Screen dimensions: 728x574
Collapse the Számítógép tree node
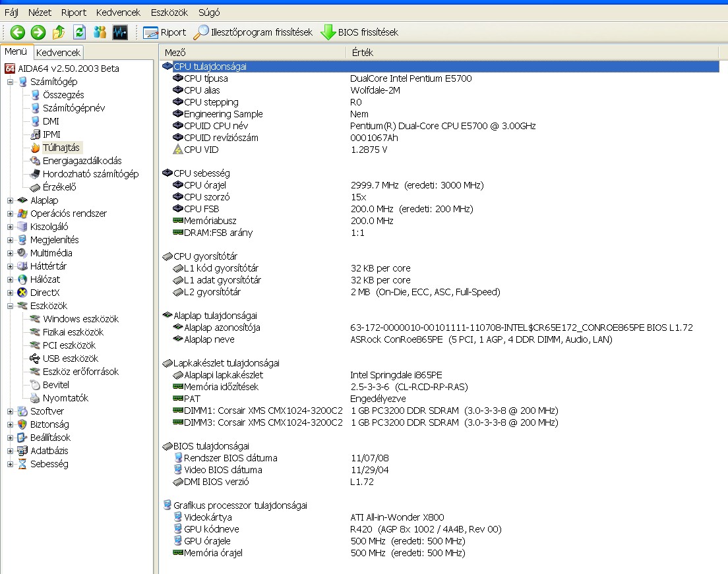click(x=10, y=82)
